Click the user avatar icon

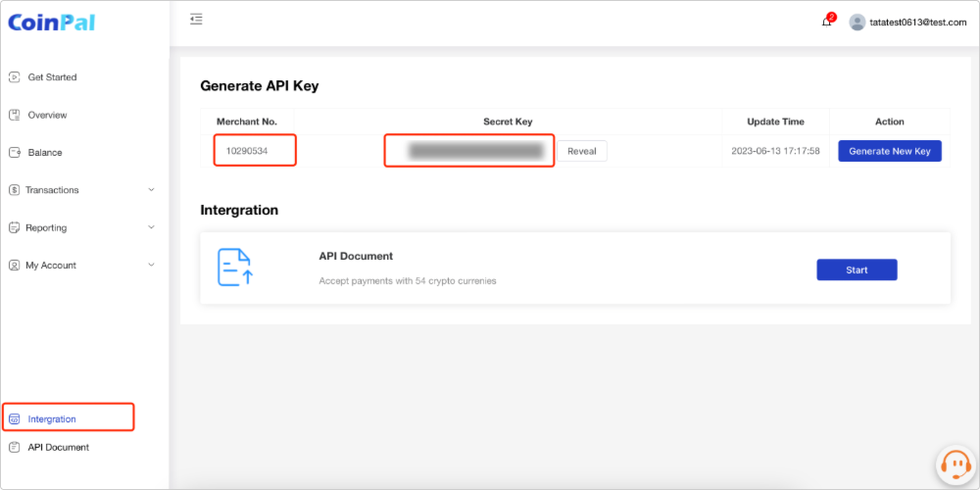coord(857,22)
